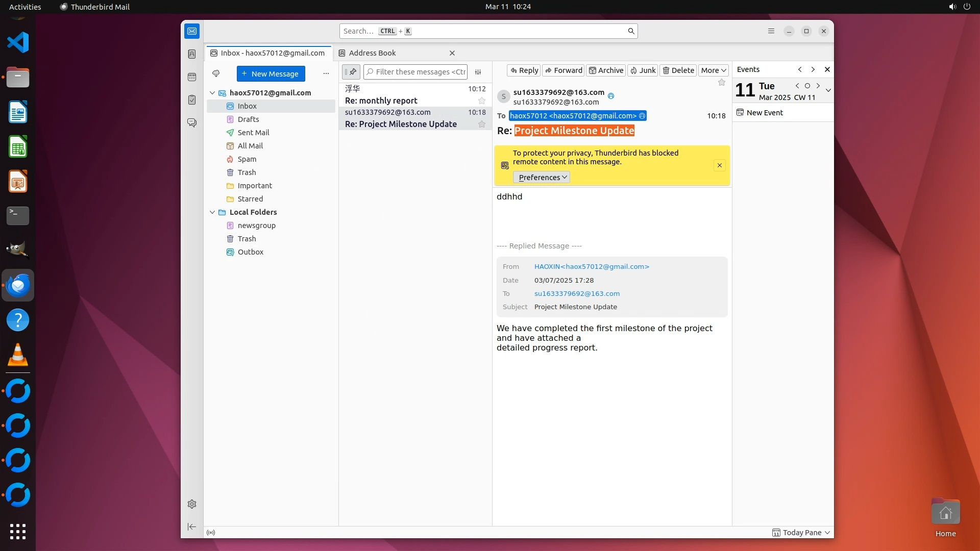Screen dimensions: 980x551
Task: Switch to the Address Book tab
Action: coord(373,53)
